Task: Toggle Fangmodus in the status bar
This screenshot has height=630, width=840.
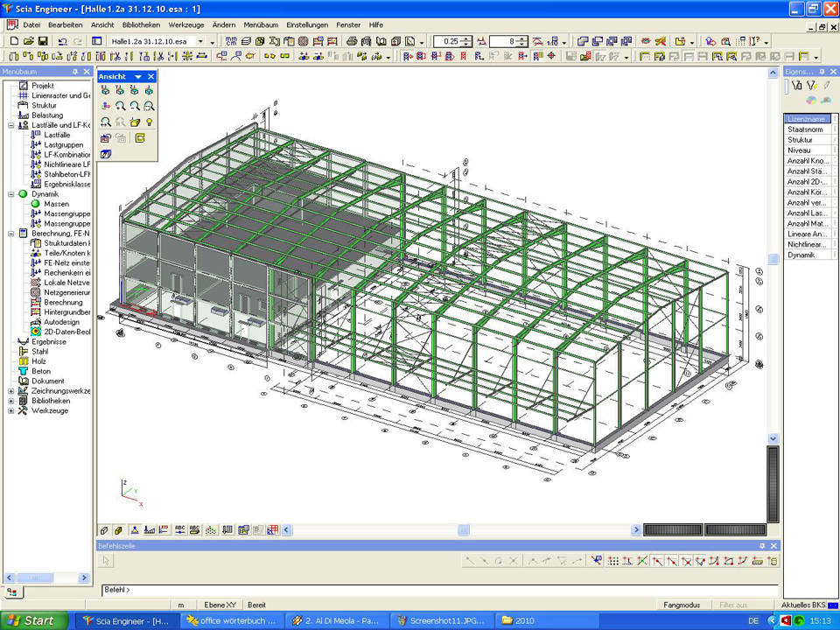Action: [682, 605]
